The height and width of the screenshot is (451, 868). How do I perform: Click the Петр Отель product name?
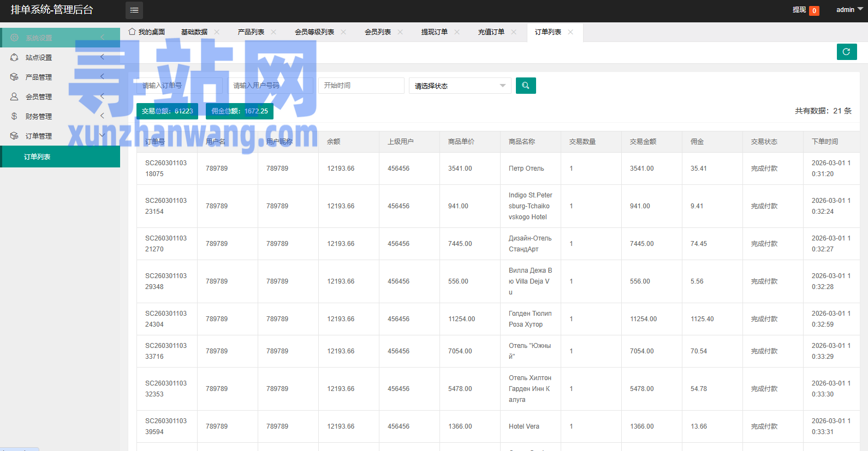526,169
